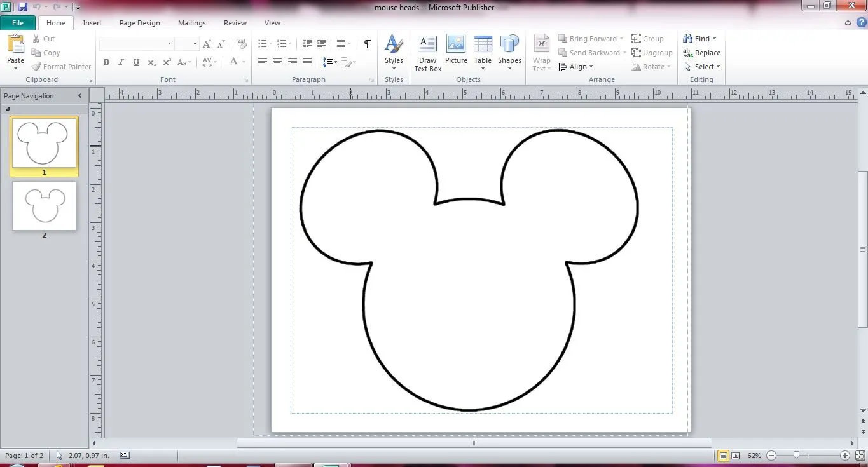The image size is (868, 467).
Task: Click the zoom slider handle
Action: click(796, 456)
